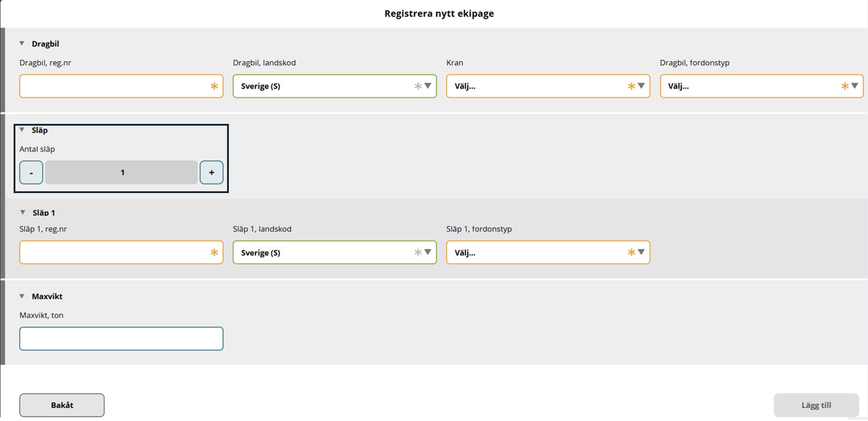Increase Antal släp with plus button
This screenshot has height=421, width=868.
coord(212,172)
